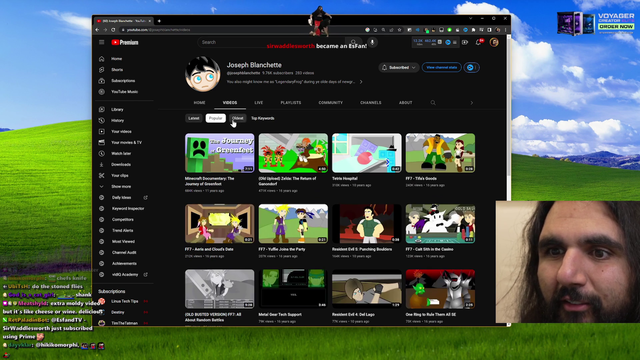The image size is (640, 360).
Task: Open the Watch later clock icon
Action: point(102,153)
